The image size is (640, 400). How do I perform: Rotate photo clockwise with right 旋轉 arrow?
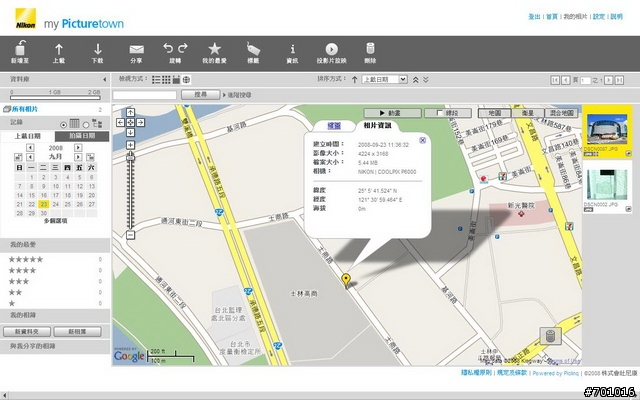[x=183, y=48]
